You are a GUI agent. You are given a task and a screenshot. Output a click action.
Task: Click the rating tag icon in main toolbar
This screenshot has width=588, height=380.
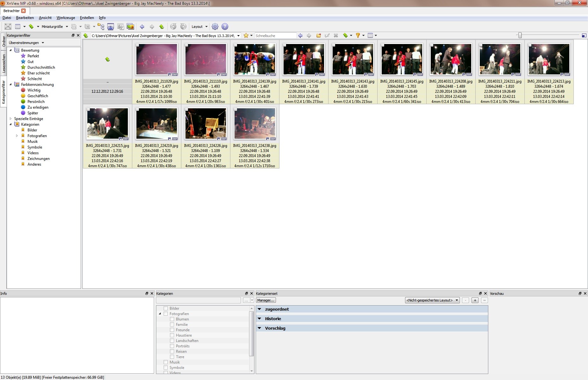[74, 27]
